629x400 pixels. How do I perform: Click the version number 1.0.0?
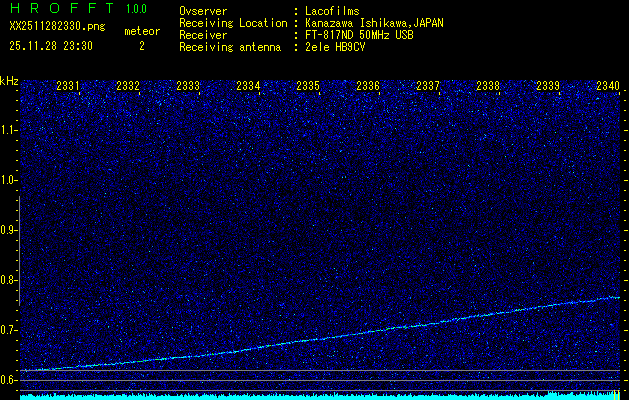[136, 9]
